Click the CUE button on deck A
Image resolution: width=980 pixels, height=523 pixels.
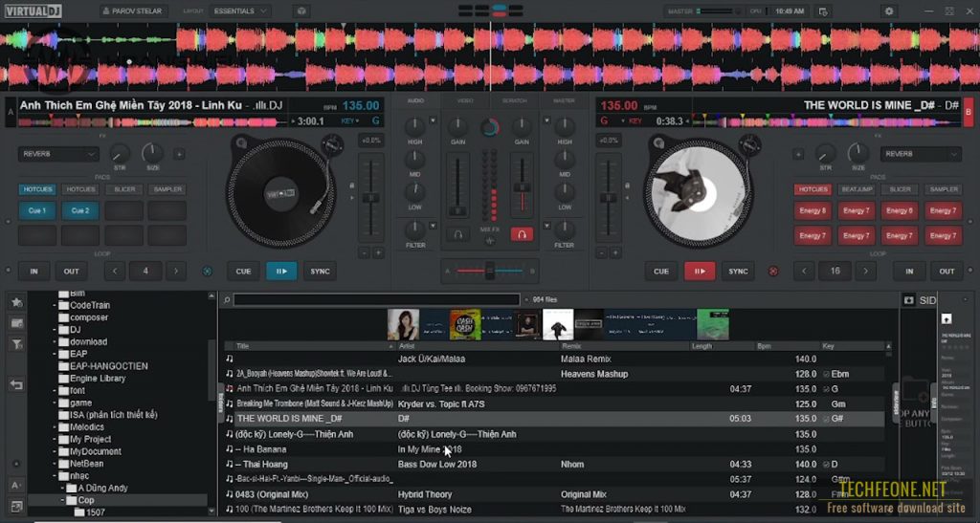click(x=243, y=272)
